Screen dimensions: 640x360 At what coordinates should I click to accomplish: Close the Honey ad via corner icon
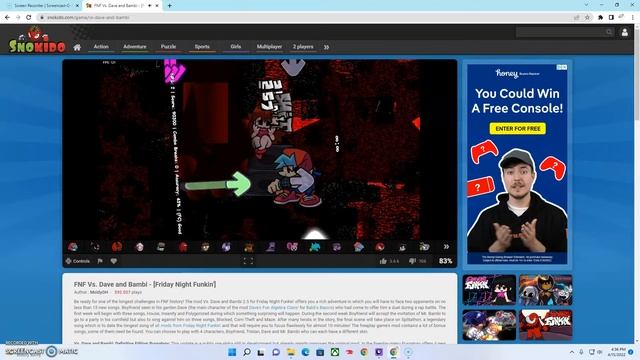[564, 67]
